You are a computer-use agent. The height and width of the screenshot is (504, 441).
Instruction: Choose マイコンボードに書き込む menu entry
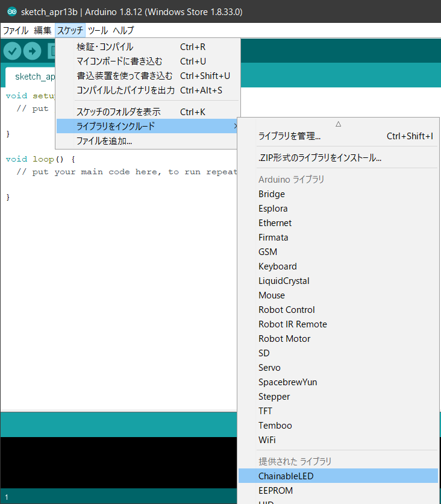pos(148,61)
